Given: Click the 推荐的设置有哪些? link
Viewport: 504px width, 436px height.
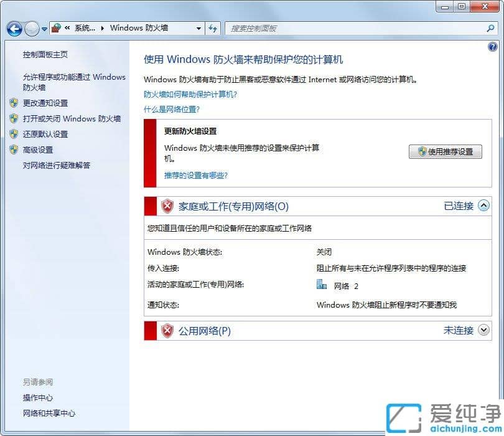Looking at the screenshot, I should point(195,175).
